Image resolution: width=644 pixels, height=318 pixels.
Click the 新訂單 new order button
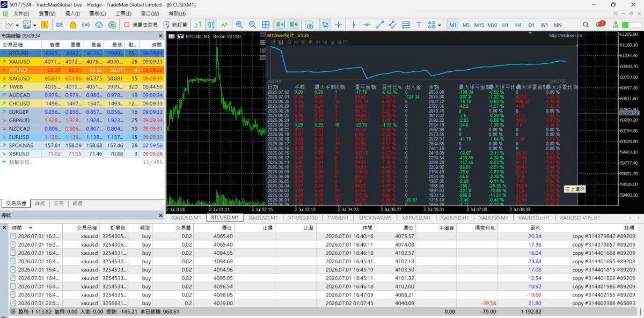click(x=175, y=25)
